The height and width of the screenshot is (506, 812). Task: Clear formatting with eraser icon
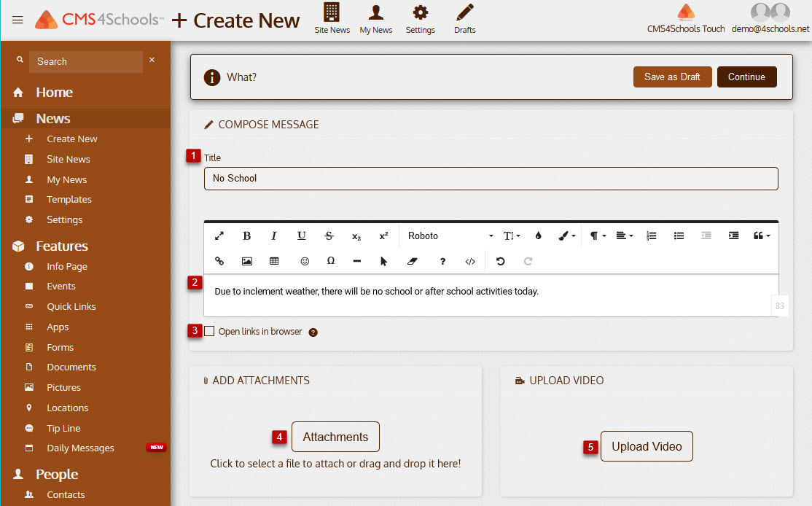(x=413, y=261)
